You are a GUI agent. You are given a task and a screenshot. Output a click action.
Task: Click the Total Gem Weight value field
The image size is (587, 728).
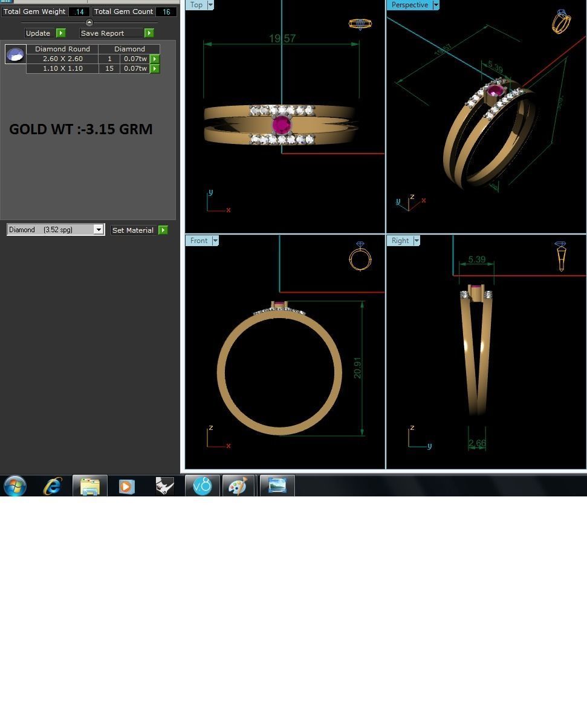[79, 11]
